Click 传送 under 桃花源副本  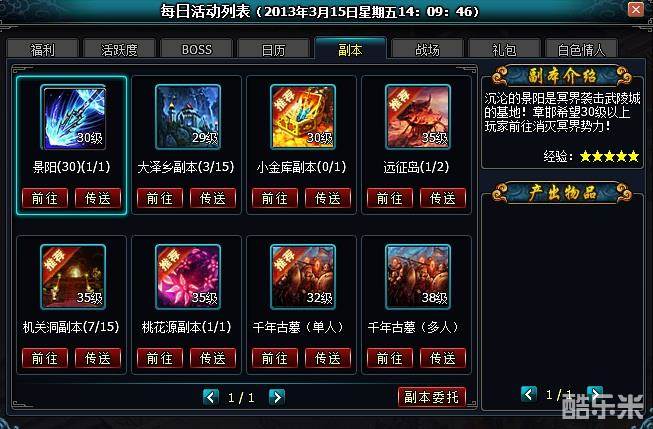pos(213,358)
